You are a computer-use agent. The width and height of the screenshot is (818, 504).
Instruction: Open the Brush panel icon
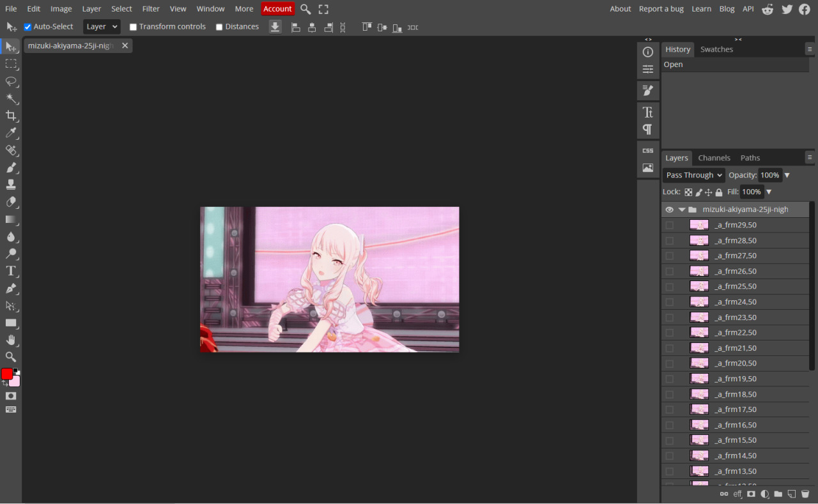point(648,91)
